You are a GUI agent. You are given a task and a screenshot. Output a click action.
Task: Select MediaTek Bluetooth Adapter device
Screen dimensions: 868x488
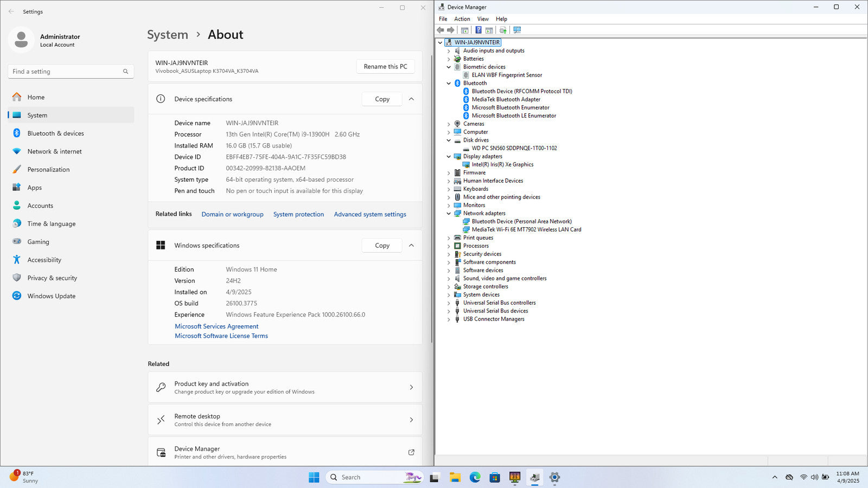(x=506, y=100)
